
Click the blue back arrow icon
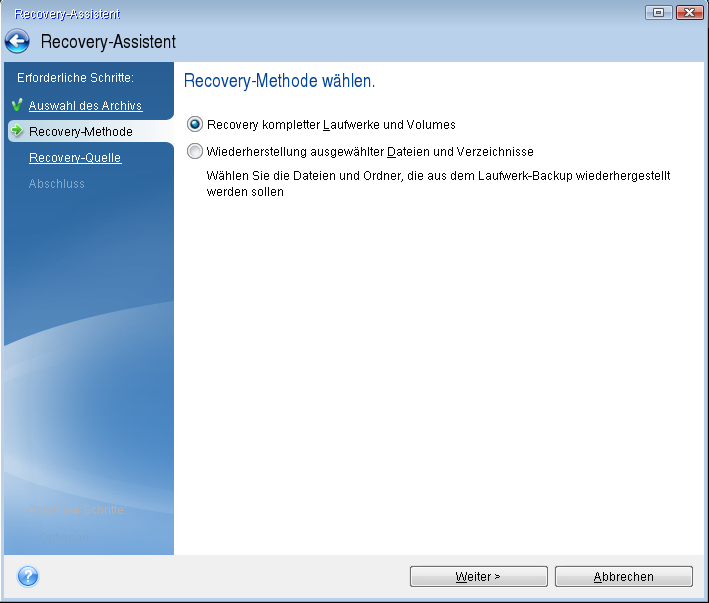coord(18,42)
